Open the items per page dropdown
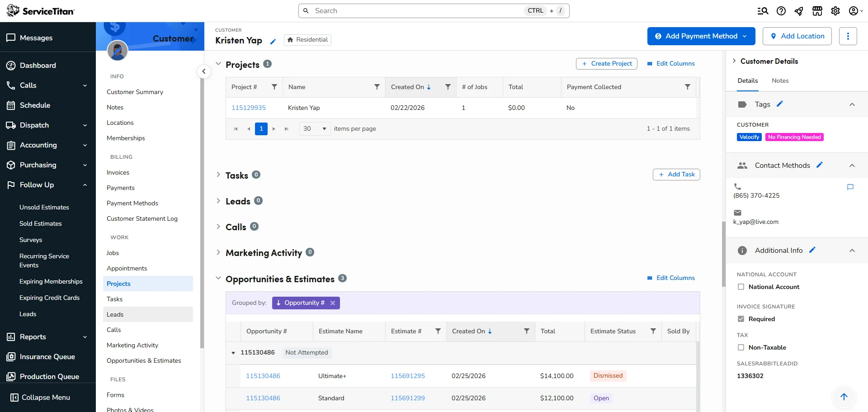 coord(315,128)
